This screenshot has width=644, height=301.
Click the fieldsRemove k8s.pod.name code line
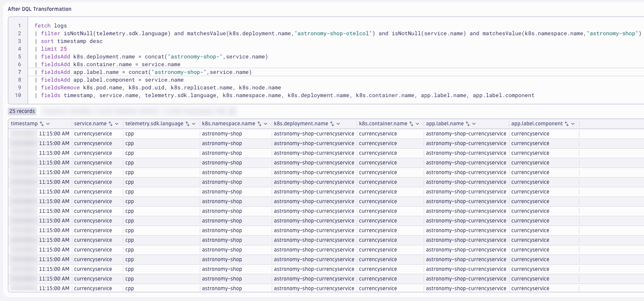[x=158, y=87]
